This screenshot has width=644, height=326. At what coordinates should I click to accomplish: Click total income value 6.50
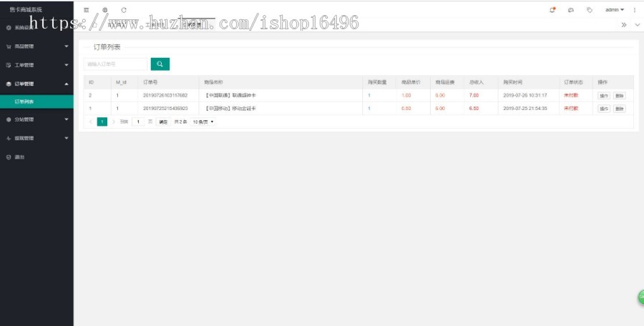[474, 109]
